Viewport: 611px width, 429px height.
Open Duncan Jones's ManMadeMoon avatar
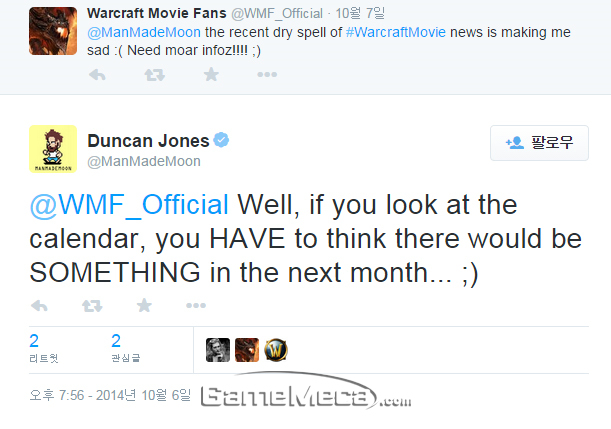point(53,150)
